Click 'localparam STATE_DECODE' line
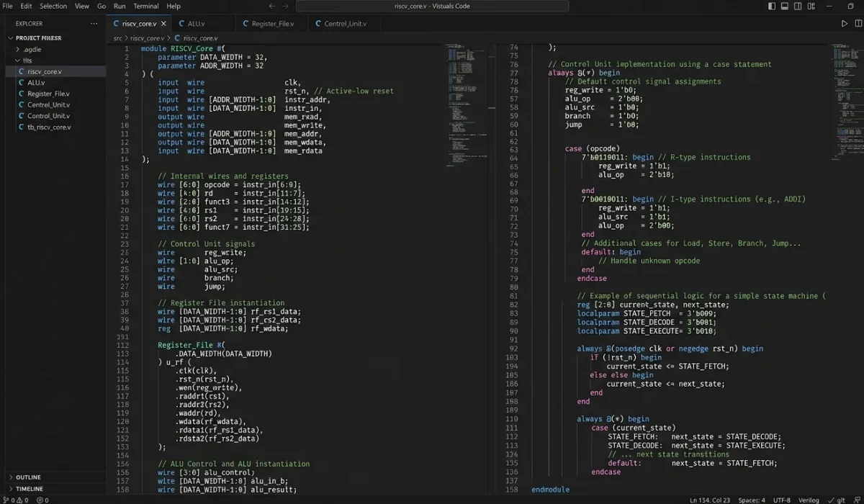 (646, 323)
